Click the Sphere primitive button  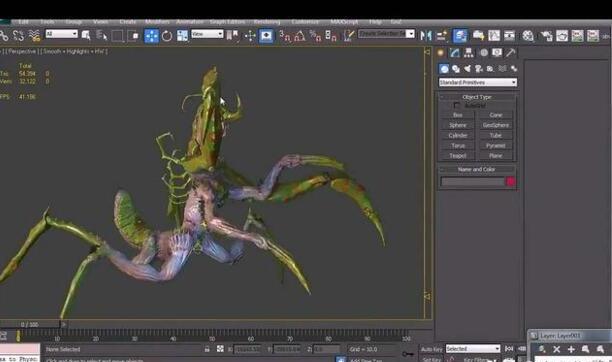pos(458,125)
